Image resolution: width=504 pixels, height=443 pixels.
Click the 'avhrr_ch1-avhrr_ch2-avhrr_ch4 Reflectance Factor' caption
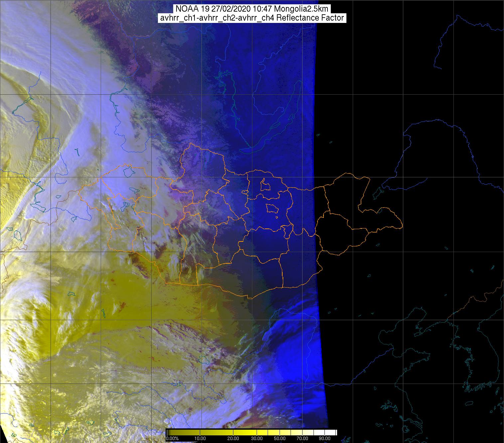point(252,18)
